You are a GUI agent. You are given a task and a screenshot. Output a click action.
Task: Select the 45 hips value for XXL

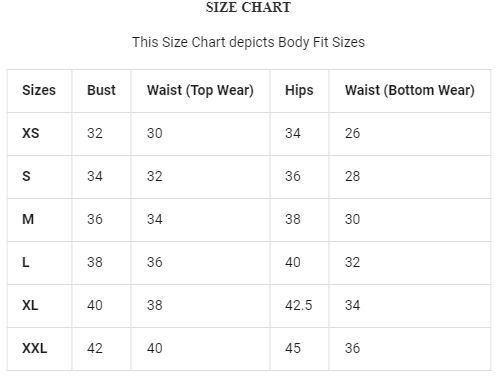pos(293,348)
